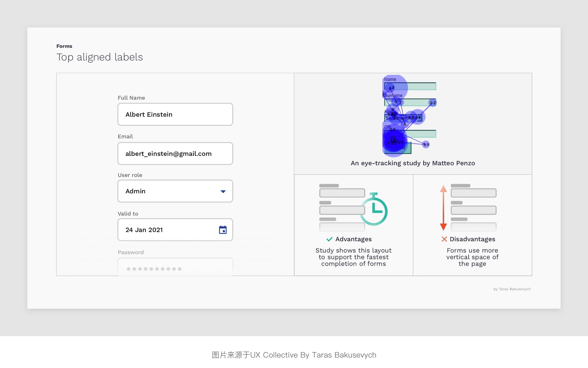Click the Full Name input field
The image size is (588, 368).
click(x=175, y=115)
